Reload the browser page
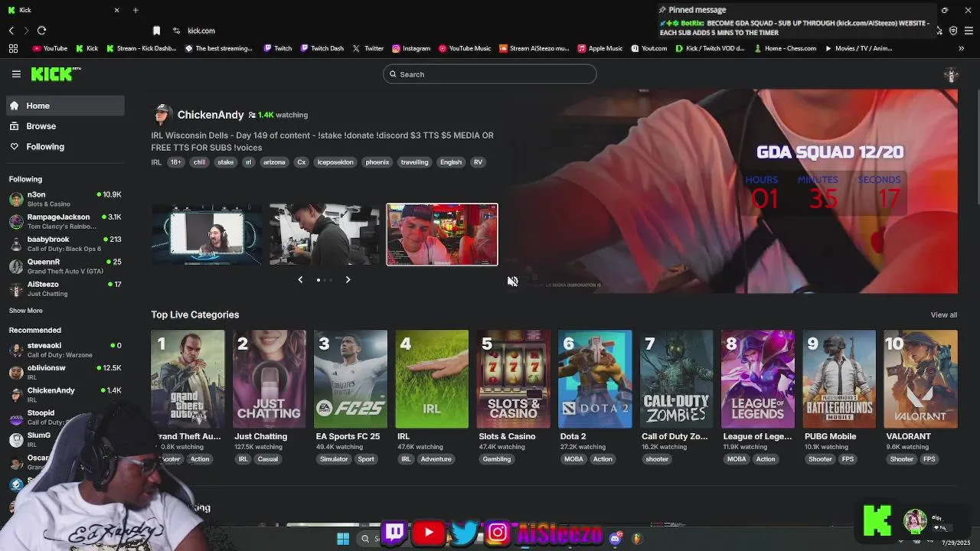The width and height of the screenshot is (980, 551). click(x=41, y=31)
